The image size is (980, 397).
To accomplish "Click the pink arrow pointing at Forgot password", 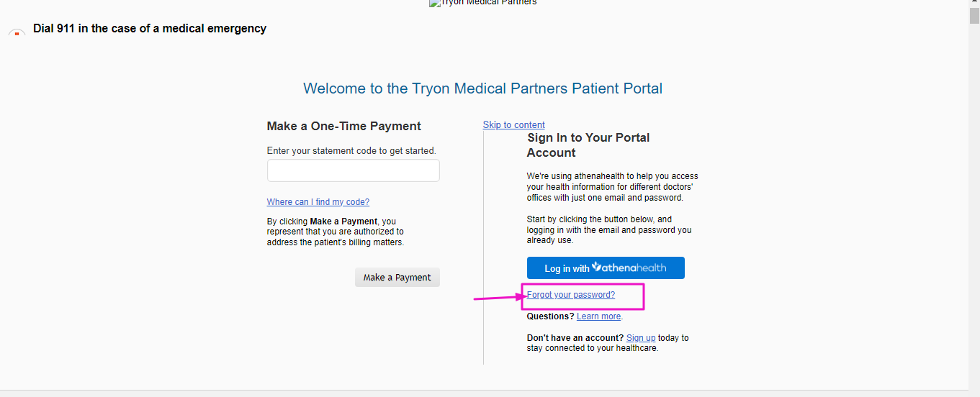I will pyautogui.click(x=500, y=297).
